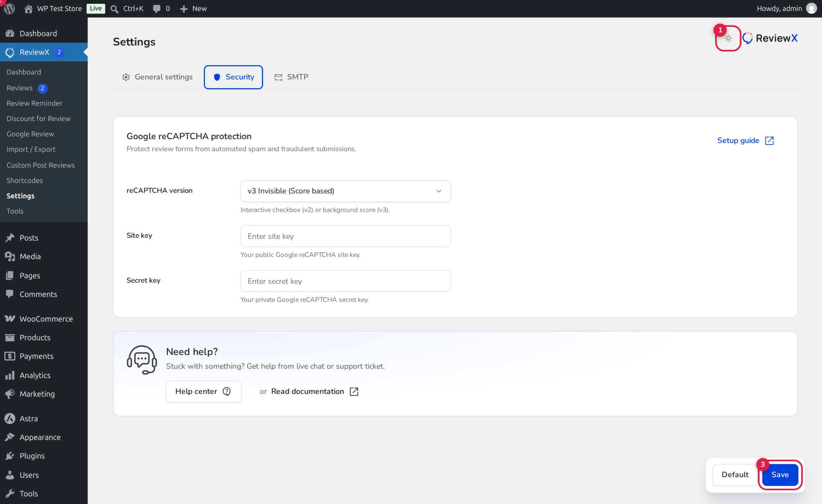
Task: Click the ReviewX sidebar menu icon
Action: point(10,52)
